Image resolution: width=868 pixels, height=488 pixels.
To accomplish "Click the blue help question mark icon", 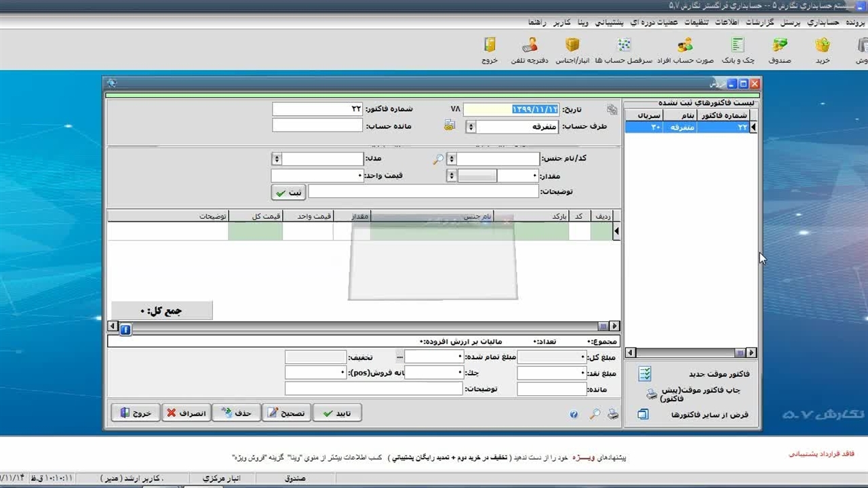I will (x=574, y=414).
